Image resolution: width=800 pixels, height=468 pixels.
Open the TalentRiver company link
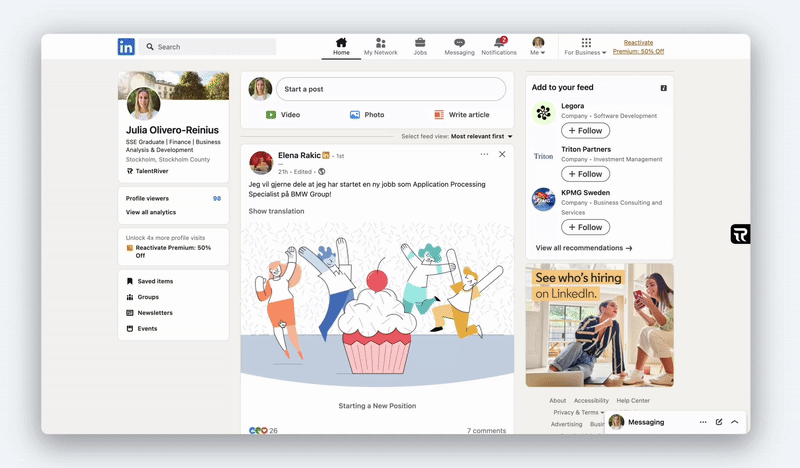coord(147,171)
